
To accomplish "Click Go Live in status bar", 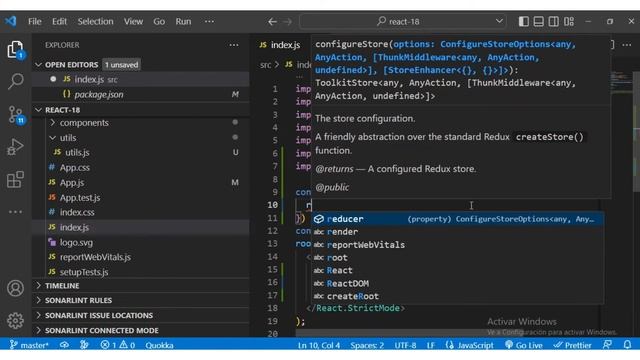I will (x=524, y=345).
